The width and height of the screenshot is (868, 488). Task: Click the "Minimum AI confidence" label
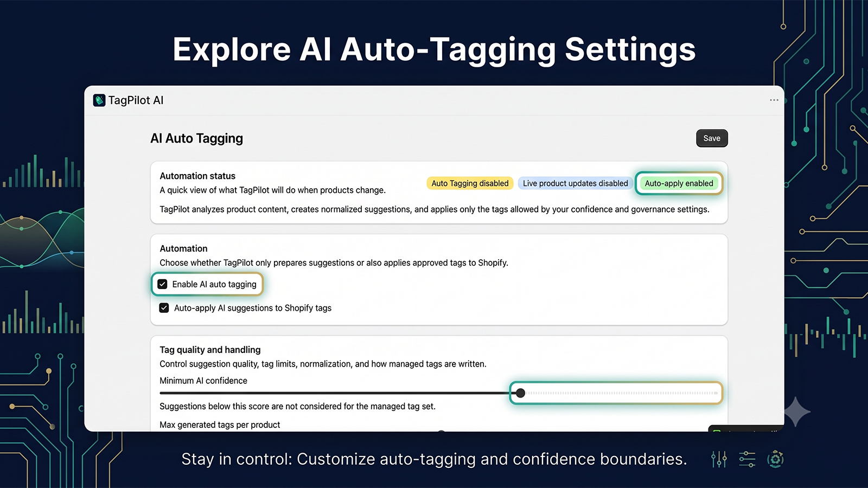(203, 381)
